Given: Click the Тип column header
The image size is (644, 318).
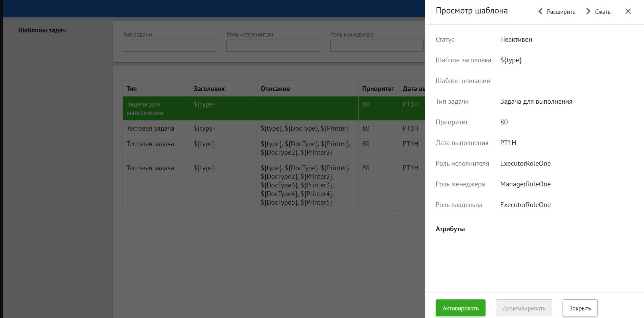Looking at the screenshot, I should click(132, 89).
